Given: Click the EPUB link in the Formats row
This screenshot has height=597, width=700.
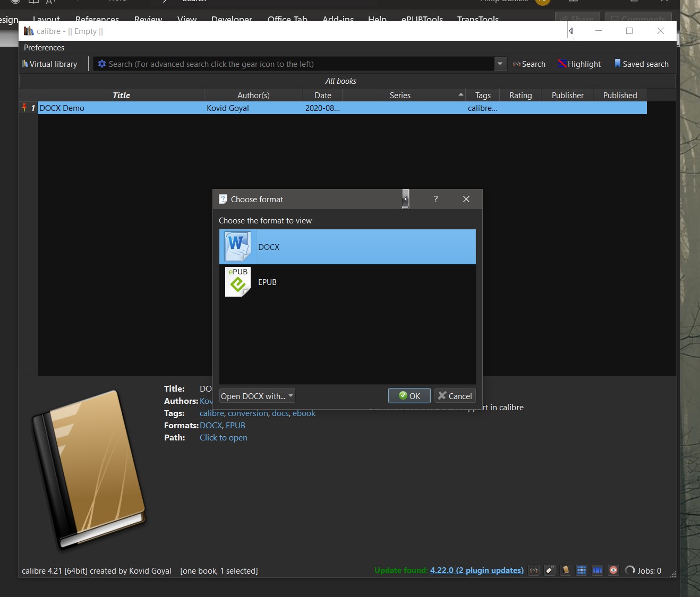Looking at the screenshot, I should [x=235, y=426].
